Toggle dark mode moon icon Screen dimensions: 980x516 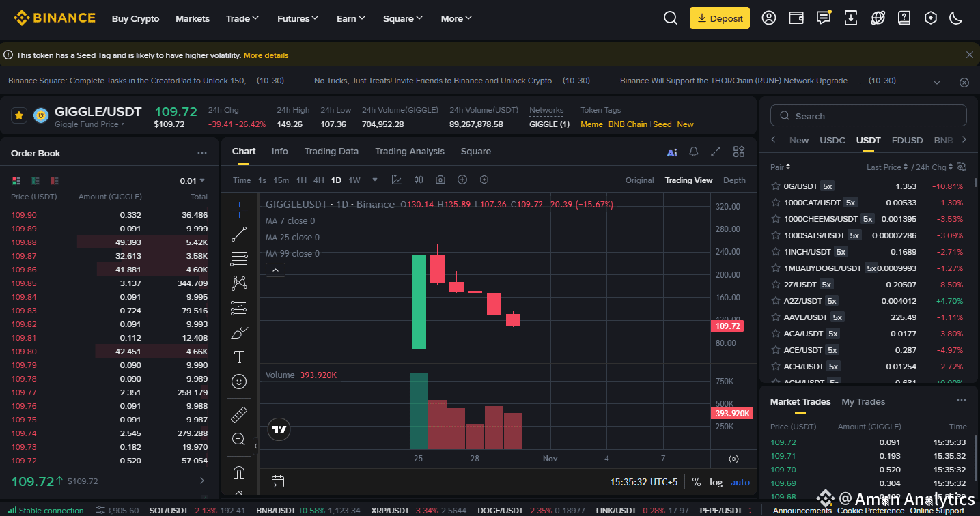(956, 18)
